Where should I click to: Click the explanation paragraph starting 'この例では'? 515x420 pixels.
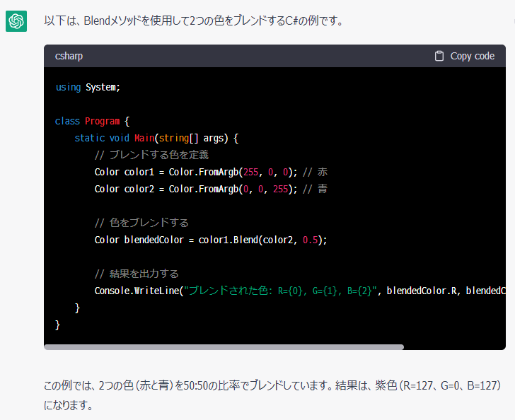click(272, 395)
